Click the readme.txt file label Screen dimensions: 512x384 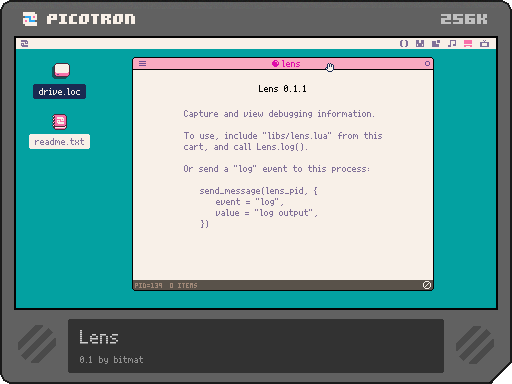(x=59, y=142)
